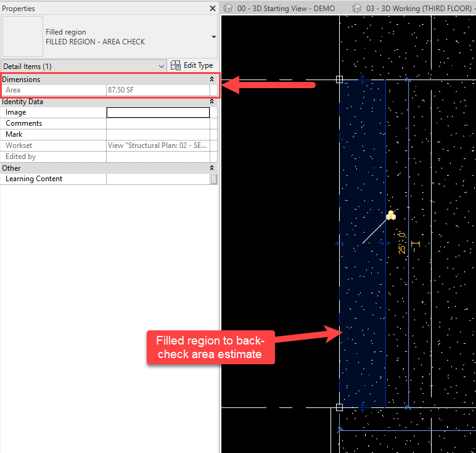Click the 25' - 0" temporary dimension text
Screen dimensions: 476x453
tap(401, 243)
